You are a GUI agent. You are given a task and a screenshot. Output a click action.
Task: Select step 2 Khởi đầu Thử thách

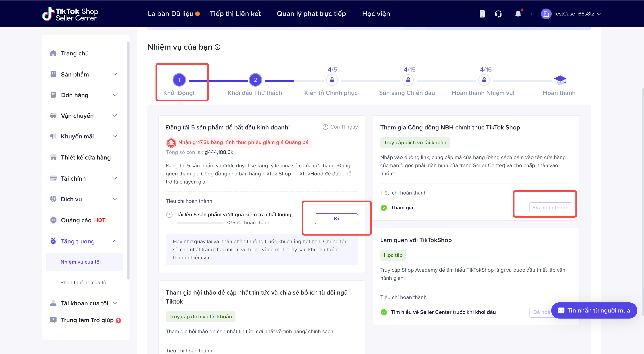(x=255, y=80)
